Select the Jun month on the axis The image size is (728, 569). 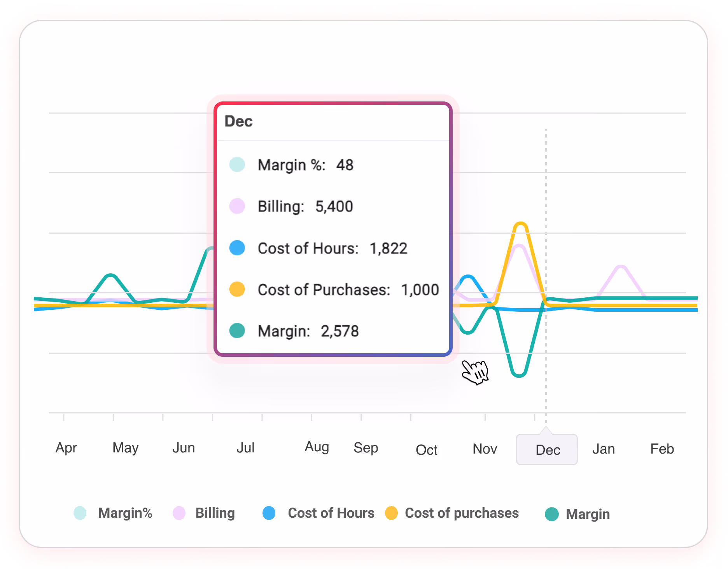[x=184, y=448]
